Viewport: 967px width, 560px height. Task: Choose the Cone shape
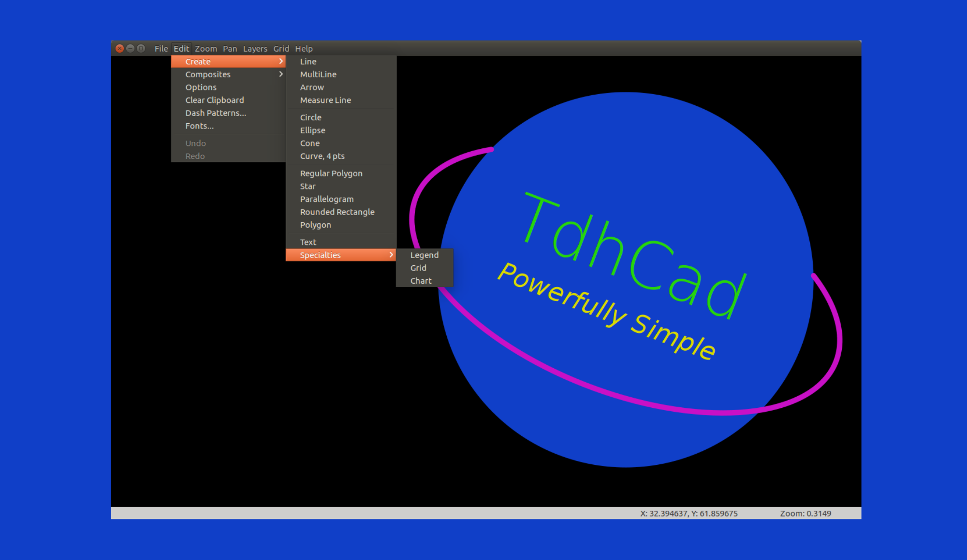(341, 143)
